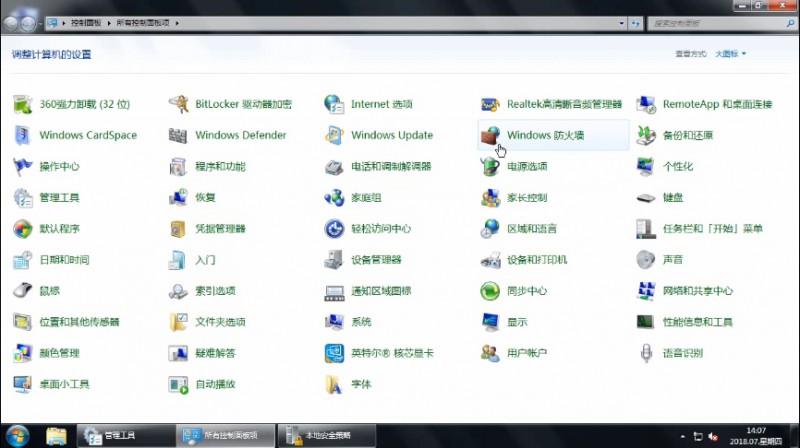Click the 入门 link
The height and width of the screenshot is (448, 800).
[x=205, y=260]
